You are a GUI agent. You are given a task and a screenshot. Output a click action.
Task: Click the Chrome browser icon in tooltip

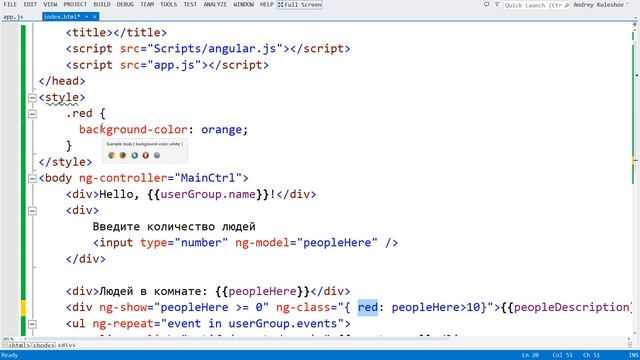point(111,156)
